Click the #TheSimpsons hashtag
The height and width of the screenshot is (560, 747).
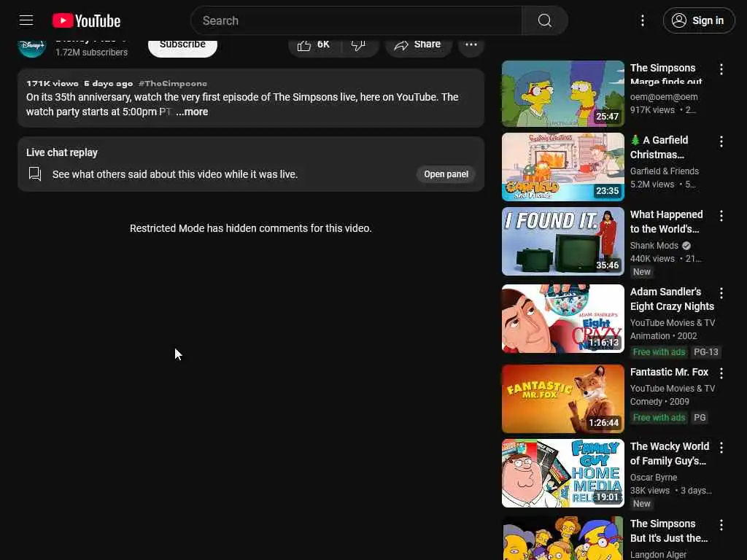[x=172, y=84]
